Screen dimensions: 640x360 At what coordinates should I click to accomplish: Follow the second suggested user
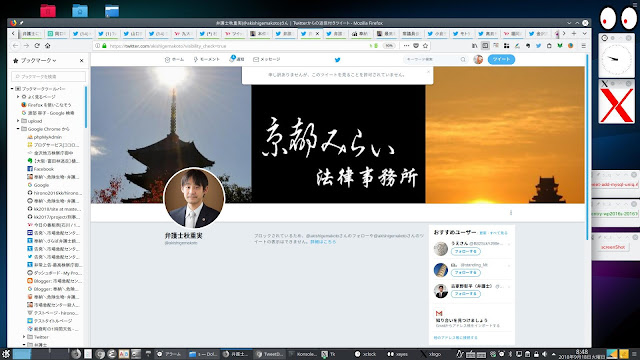pyautogui.click(x=466, y=273)
